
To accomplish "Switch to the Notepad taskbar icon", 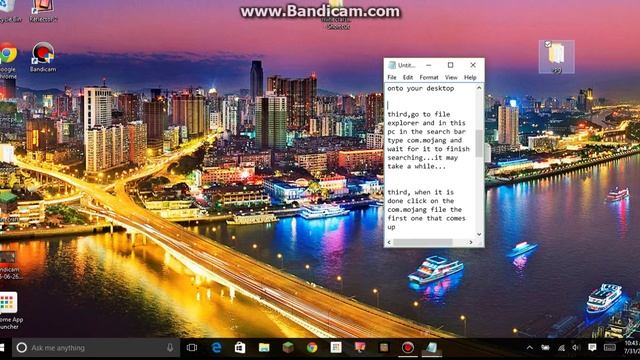I will click(x=432, y=348).
